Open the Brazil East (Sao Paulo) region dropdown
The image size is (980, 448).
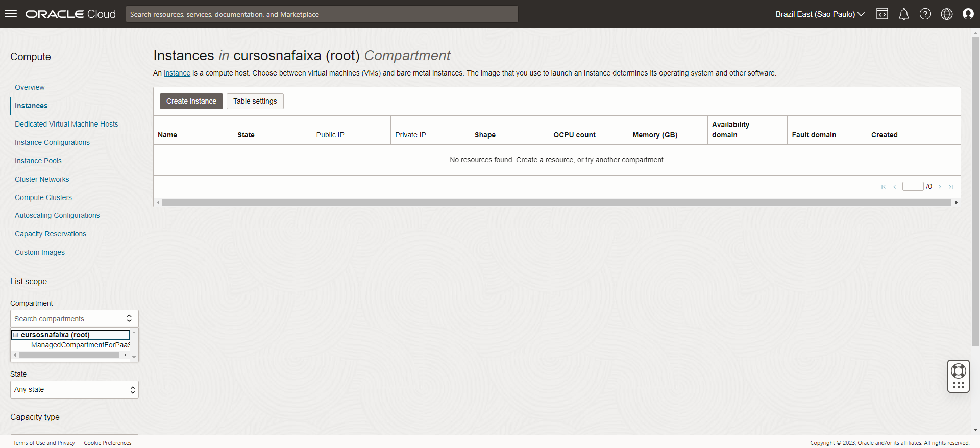(x=820, y=14)
